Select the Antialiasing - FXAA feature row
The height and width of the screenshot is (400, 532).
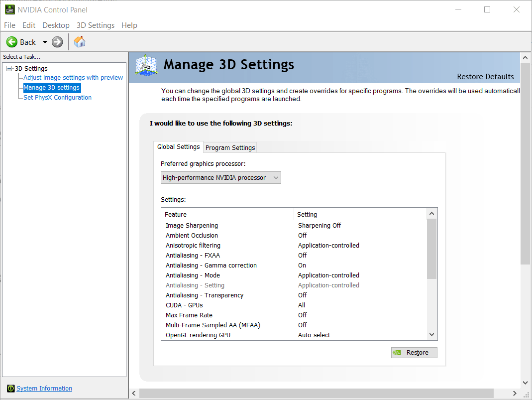pyautogui.click(x=193, y=255)
